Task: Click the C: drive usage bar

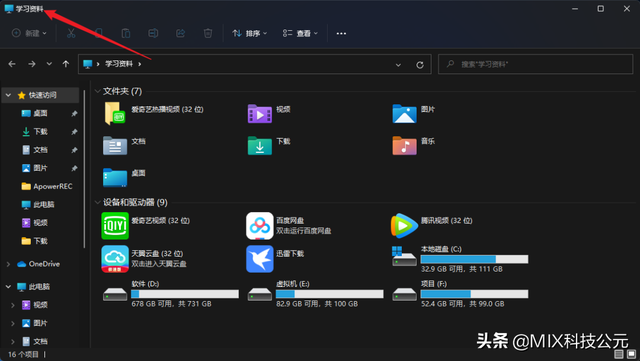Action: tap(474, 259)
